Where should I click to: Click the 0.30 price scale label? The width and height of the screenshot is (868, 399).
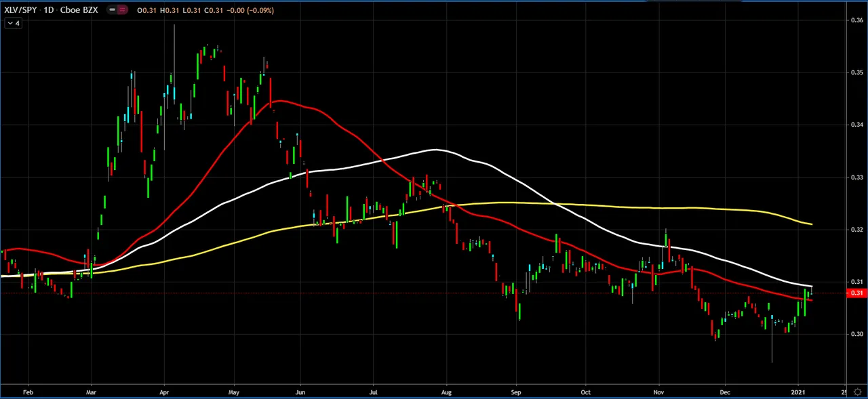click(x=857, y=334)
